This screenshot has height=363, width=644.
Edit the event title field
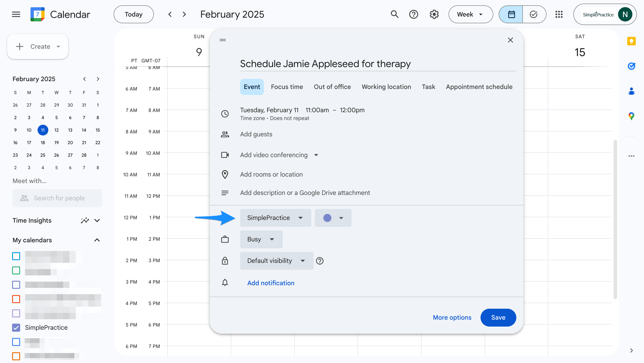[x=378, y=64]
